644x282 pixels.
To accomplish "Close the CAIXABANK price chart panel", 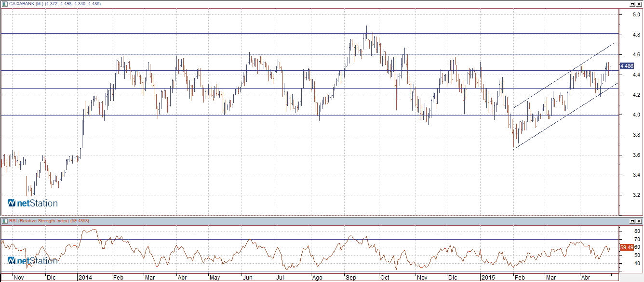I will [639, 4].
